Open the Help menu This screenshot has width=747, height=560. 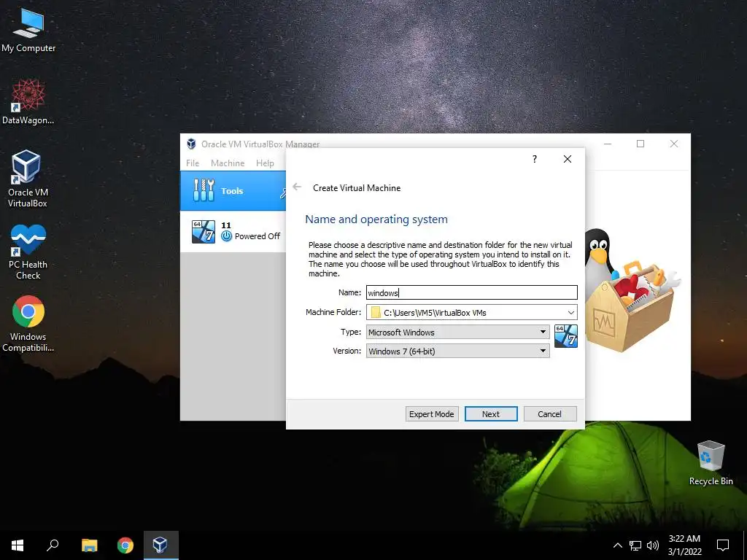tap(265, 163)
